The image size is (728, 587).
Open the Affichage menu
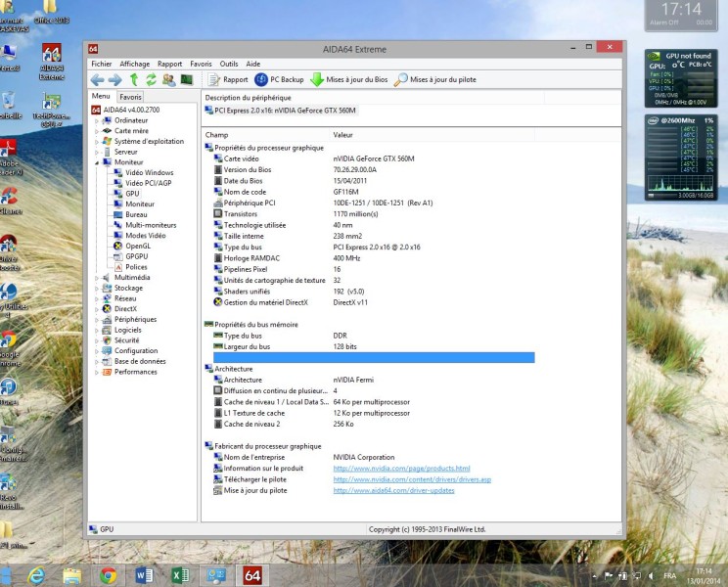(x=134, y=64)
